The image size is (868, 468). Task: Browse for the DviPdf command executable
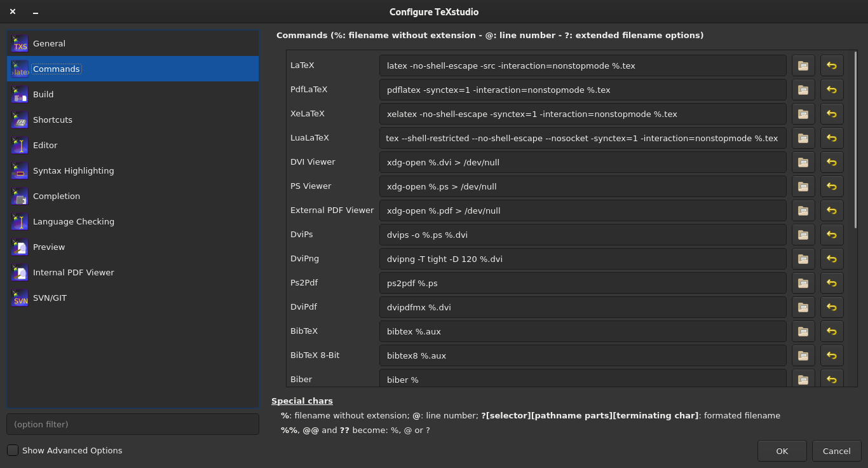point(803,307)
